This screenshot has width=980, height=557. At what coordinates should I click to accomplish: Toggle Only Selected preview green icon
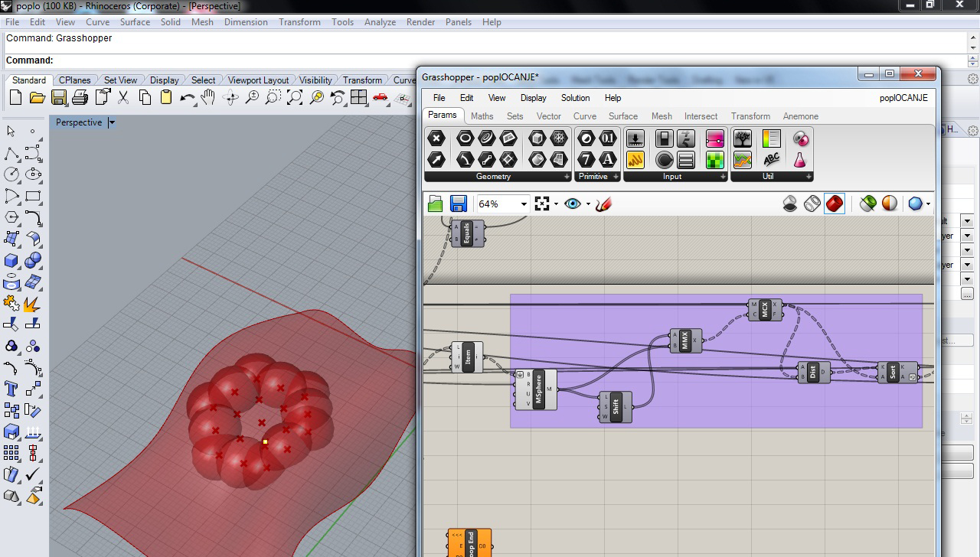click(x=867, y=204)
